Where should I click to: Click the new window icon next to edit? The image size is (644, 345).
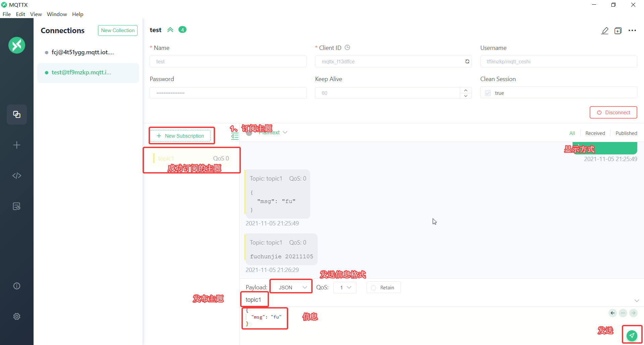[618, 31]
